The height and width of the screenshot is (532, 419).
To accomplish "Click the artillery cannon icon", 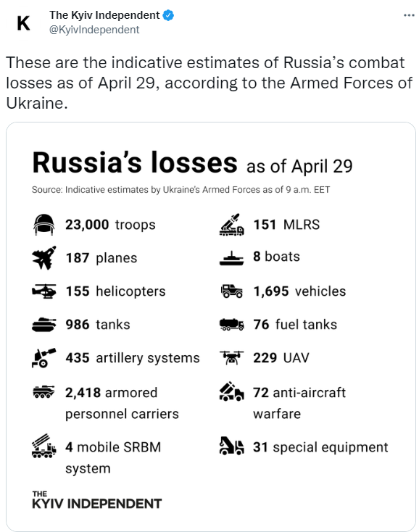I will point(44,357).
